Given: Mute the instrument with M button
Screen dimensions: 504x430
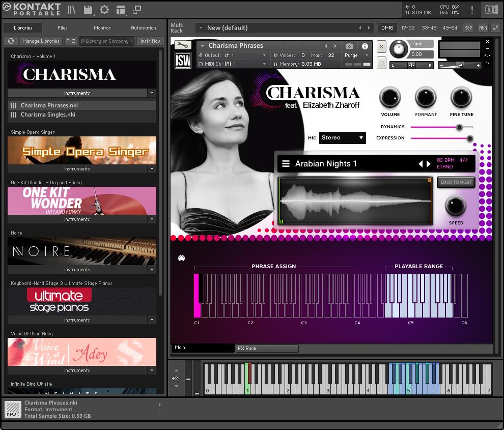Looking at the screenshot, I should pos(381,63).
